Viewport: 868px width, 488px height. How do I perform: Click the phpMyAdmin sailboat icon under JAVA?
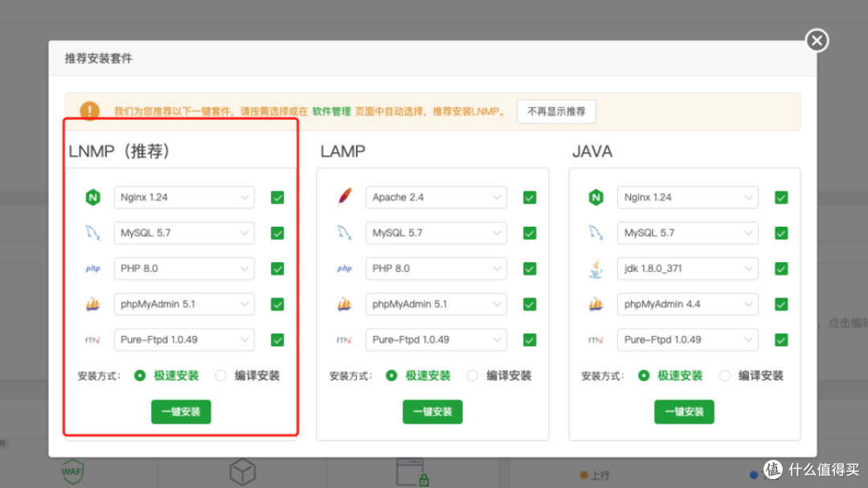click(x=596, y=304)
